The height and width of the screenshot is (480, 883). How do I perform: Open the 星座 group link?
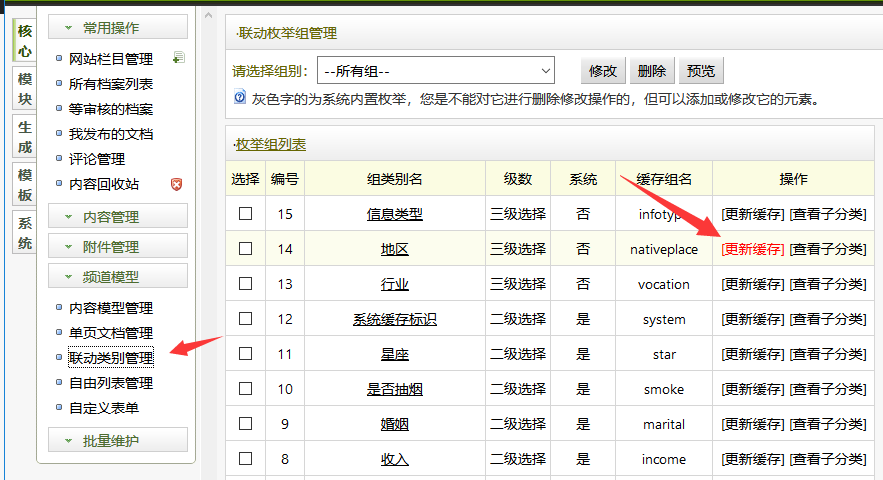(394, 354)
